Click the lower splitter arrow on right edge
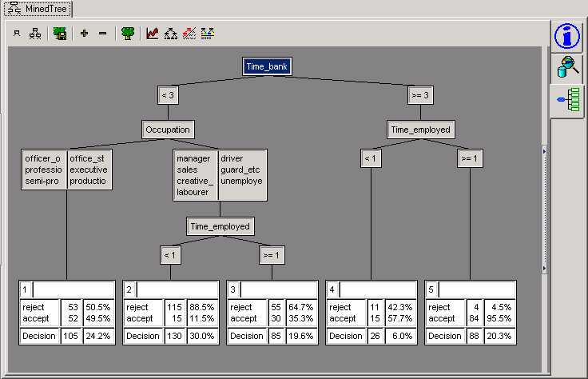588x379 pixels. pos(545,268)
